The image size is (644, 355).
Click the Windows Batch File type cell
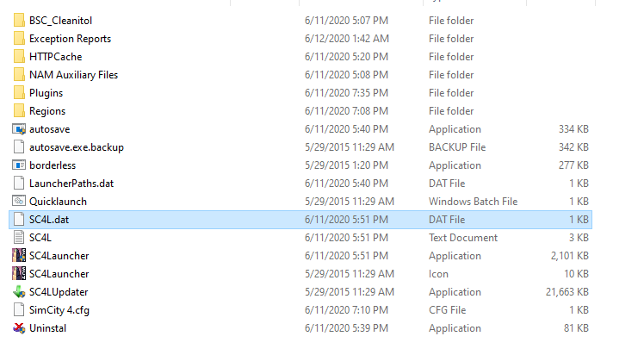coord(474,202)
